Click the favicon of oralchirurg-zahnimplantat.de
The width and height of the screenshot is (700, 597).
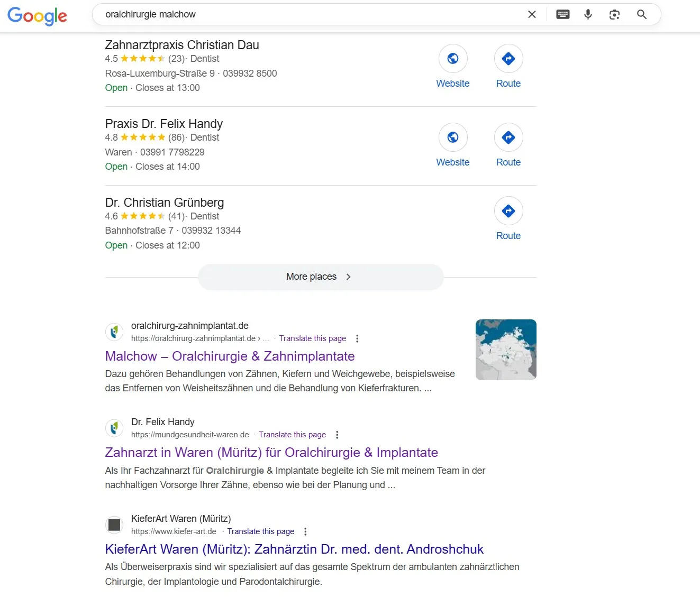[114, 332]
